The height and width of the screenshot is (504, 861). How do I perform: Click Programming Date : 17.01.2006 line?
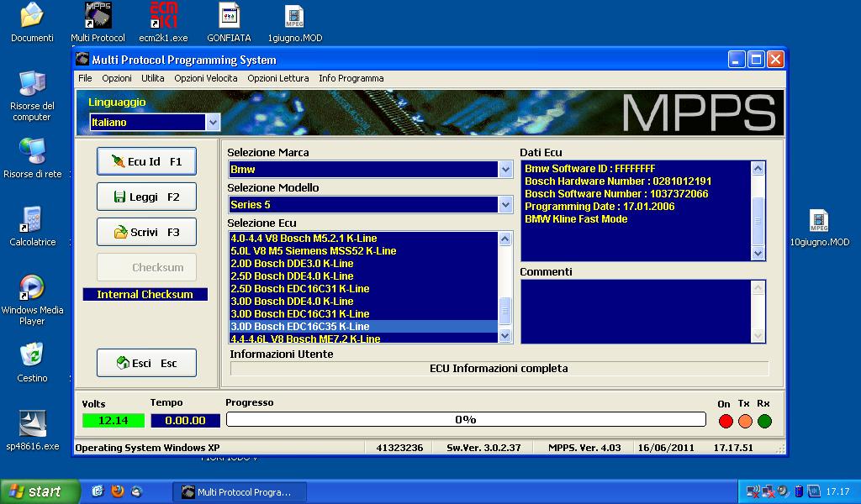(600, 207)
